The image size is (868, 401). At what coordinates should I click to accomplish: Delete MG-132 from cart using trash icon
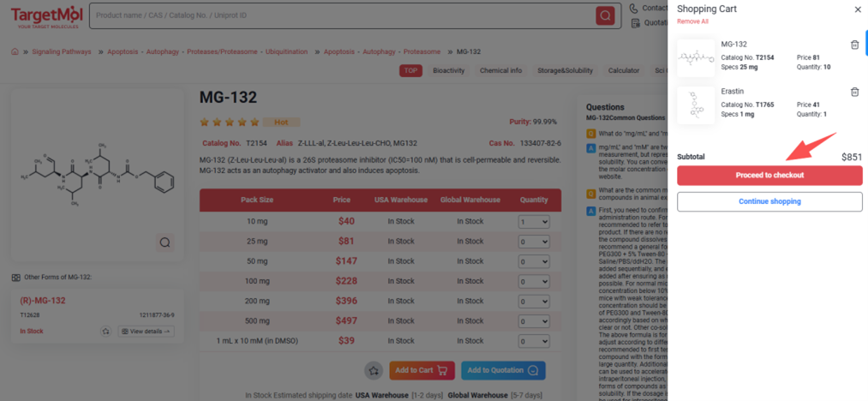(x=854, y=45)
